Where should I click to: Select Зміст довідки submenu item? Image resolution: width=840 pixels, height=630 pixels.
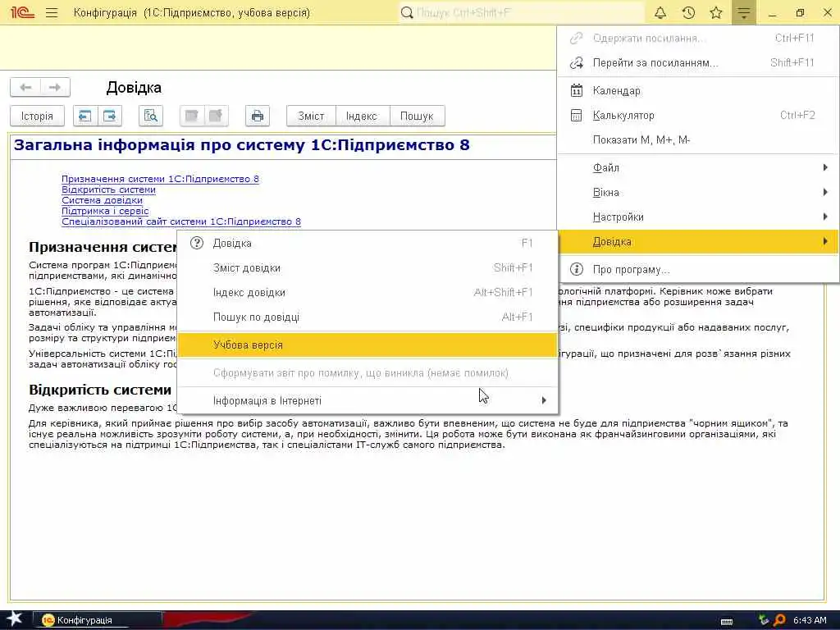pyautogui.click(x=367, y=268)
